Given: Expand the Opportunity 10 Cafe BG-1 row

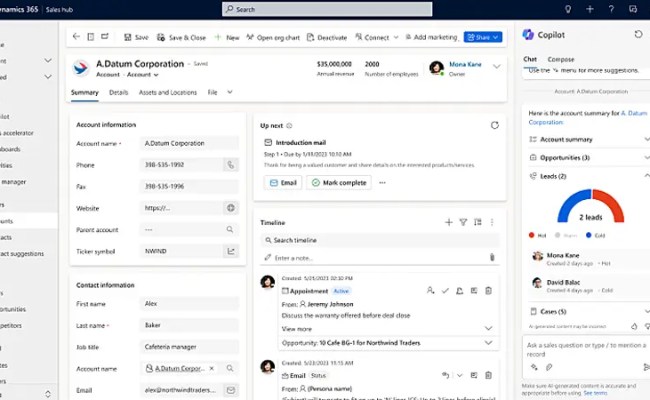Looking at the screenshot, I should tap(488, 343).
